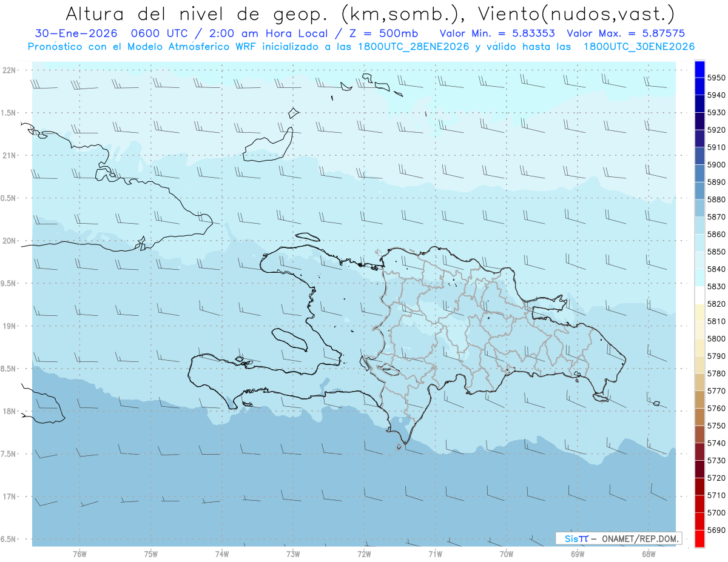
Task: Click the '5950' color bar value
Action: coord(716,78)
